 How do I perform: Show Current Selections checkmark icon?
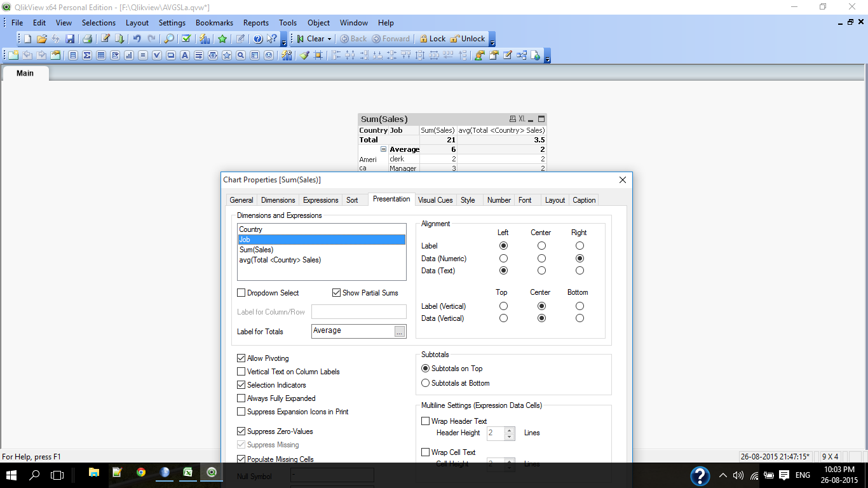click(186, 39)
